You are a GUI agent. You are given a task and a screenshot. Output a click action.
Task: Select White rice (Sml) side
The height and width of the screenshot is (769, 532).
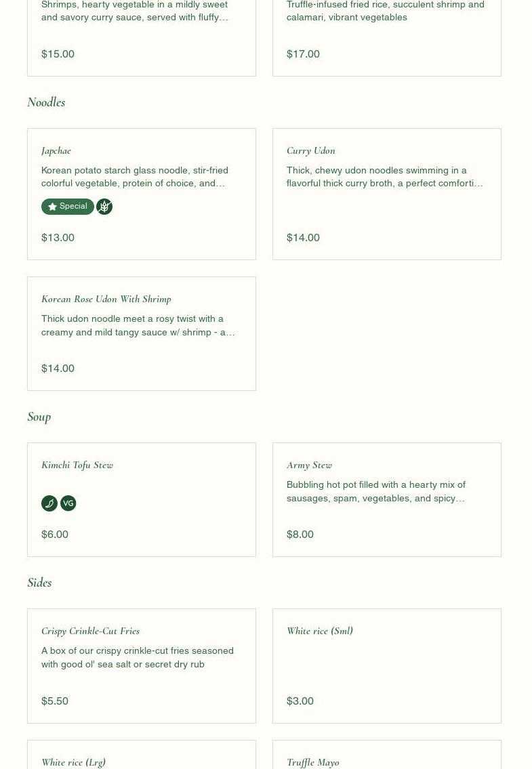[320, 631]
